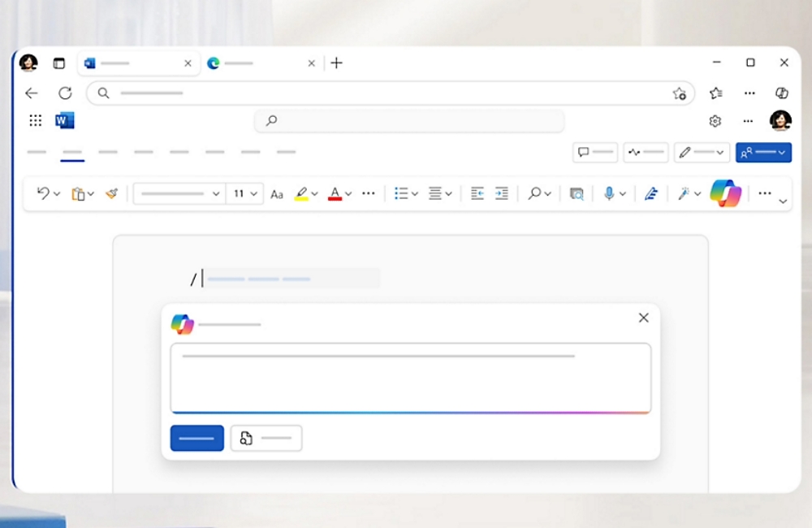The width and height of the screenshot is (812, 528).
Task: Open the account avatar in Word header
Action: pyautogui.click(x=780, y=121)
